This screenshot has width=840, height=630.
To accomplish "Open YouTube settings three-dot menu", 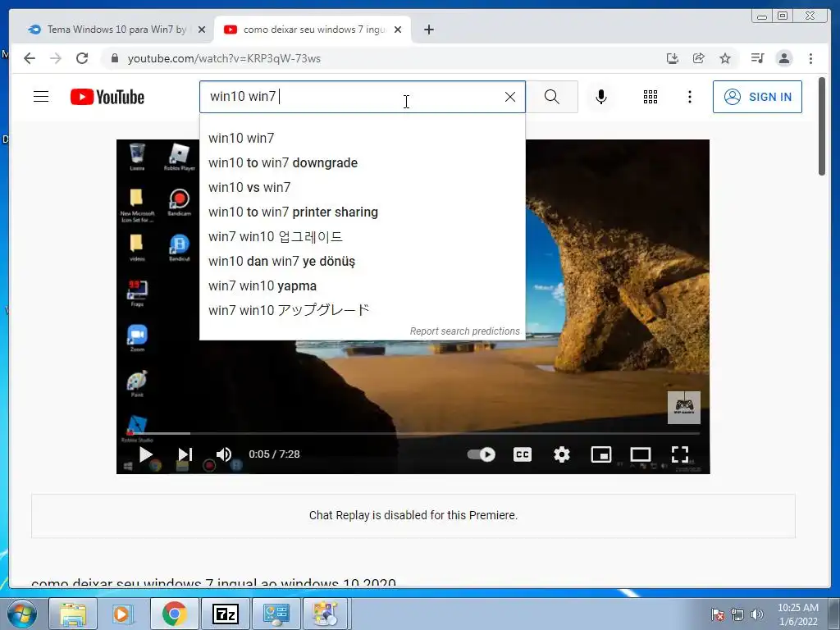I will 689,97.
